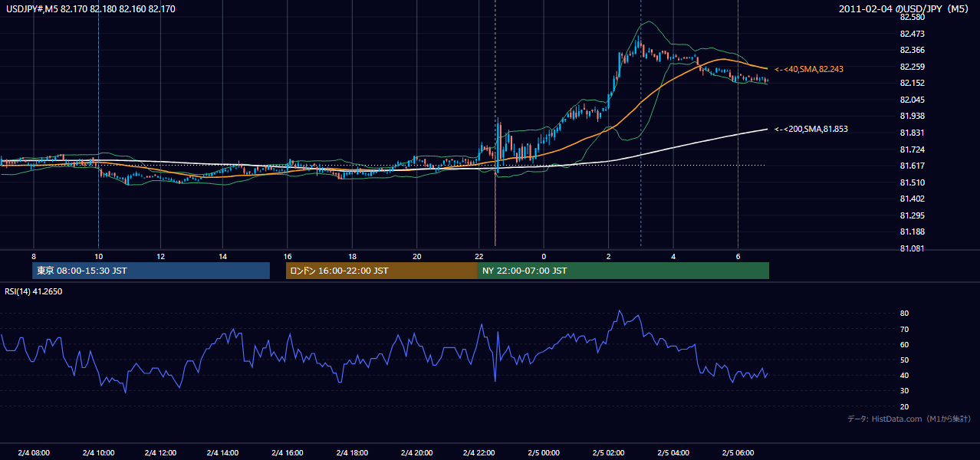Viewport: 980px width, 460px height.
Task: Click the 2/4 12:00 date axis label
Action: click(162, 453)
